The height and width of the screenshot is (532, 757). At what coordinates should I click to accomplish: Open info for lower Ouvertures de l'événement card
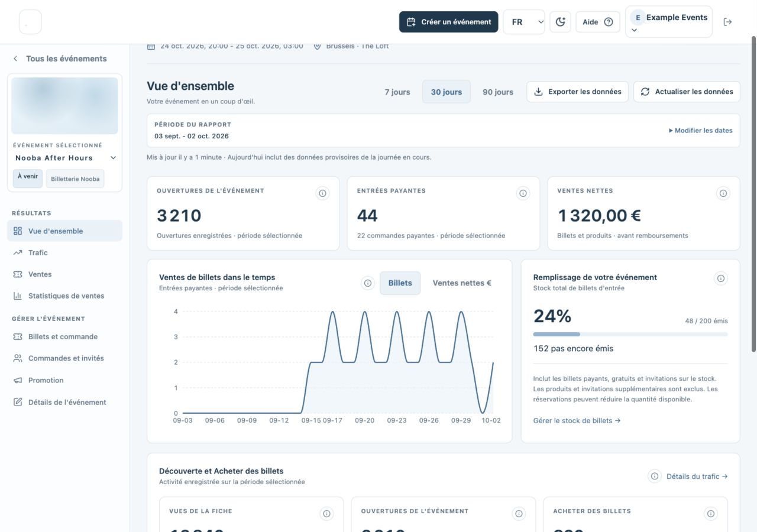point(519,514)
